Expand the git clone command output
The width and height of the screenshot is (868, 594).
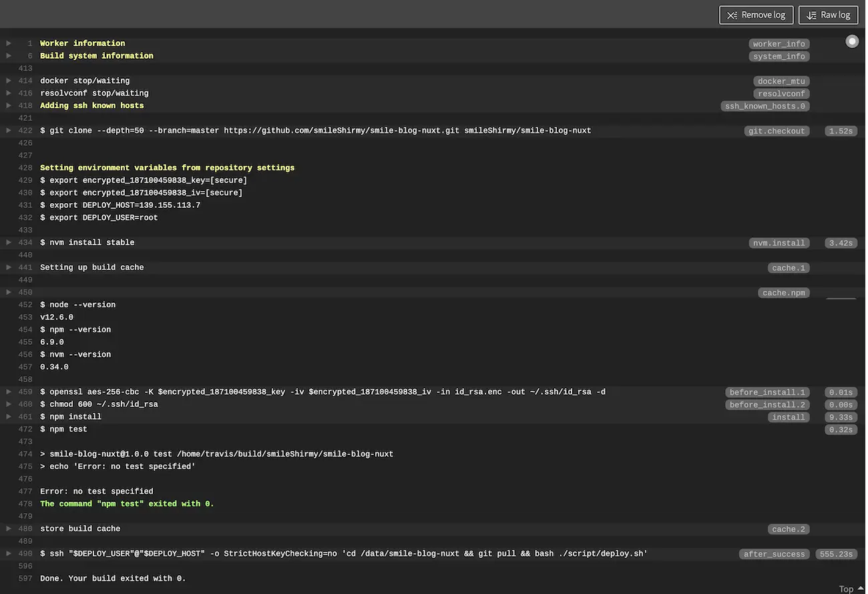[x=9, y=130]
